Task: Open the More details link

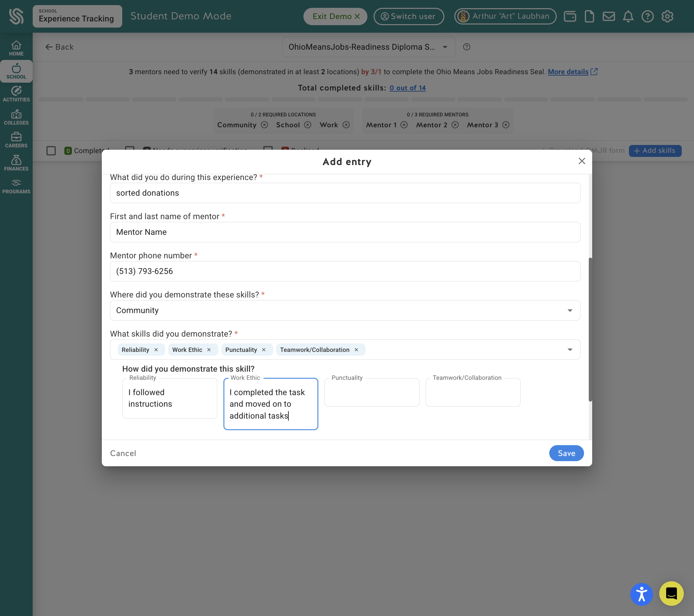Action: click(x=572, y=72)
